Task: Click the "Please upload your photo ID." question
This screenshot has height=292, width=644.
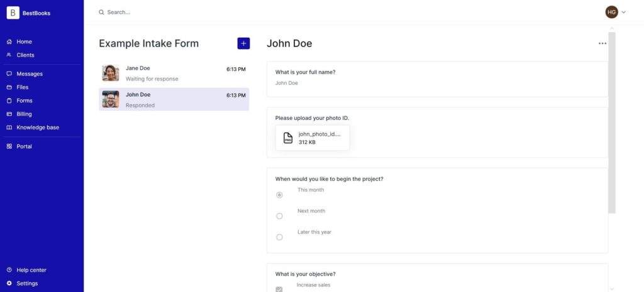Action: point(312,118)
